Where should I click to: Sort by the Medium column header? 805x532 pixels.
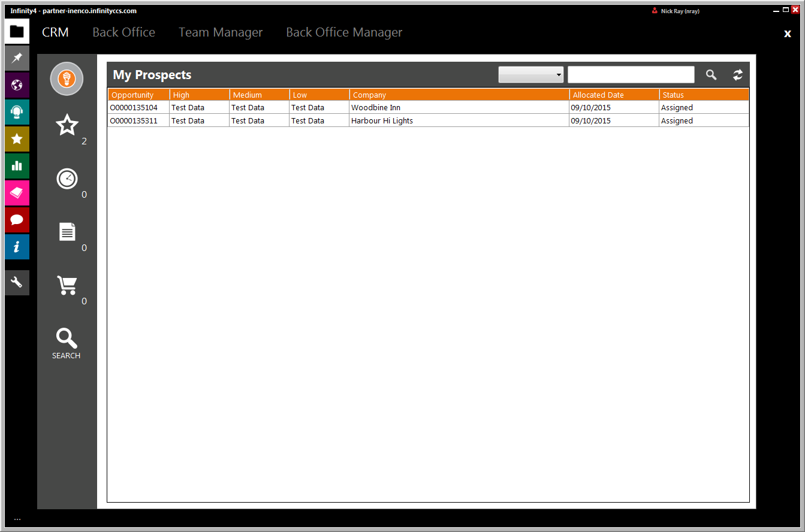click(x=260, y=95)
